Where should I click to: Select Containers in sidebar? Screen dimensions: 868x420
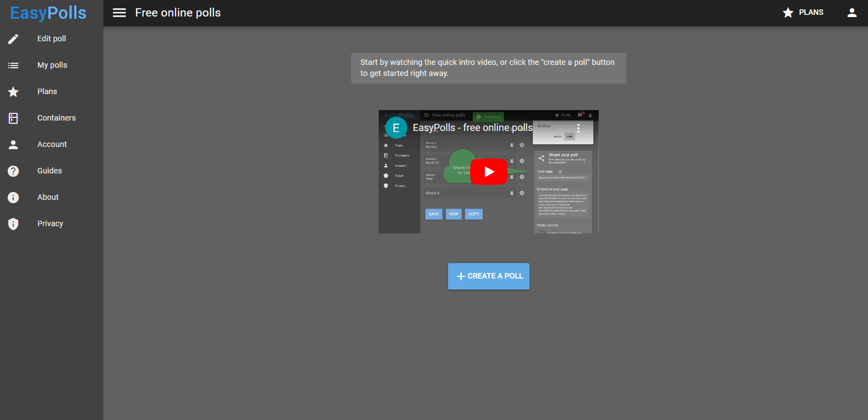pos(52,118)
